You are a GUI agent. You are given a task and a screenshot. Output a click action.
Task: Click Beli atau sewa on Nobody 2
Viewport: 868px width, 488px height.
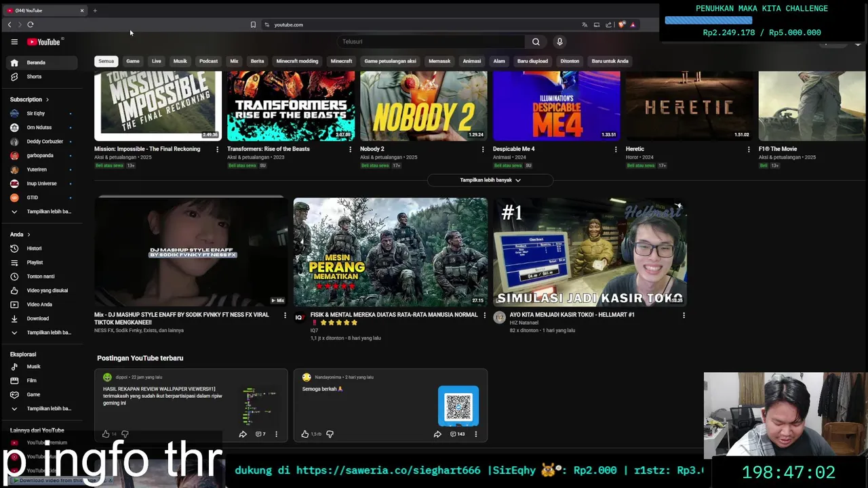(x=375, y=165)
